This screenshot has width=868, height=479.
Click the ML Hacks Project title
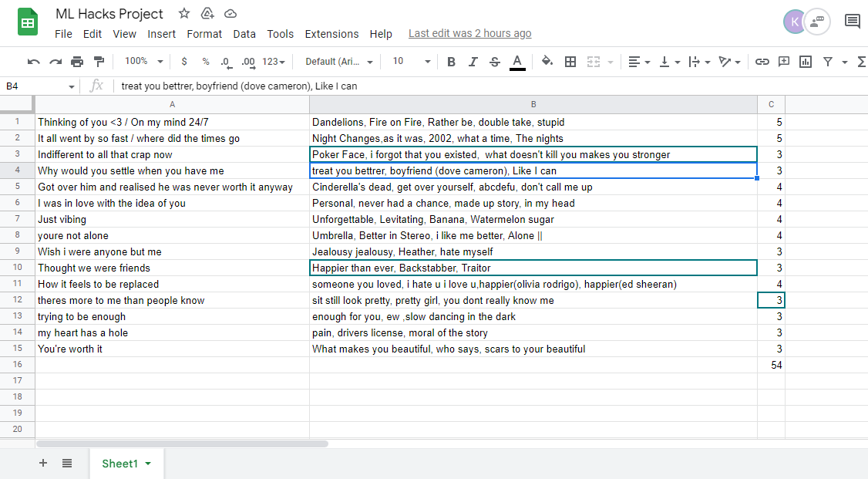[x=109, y=13]
